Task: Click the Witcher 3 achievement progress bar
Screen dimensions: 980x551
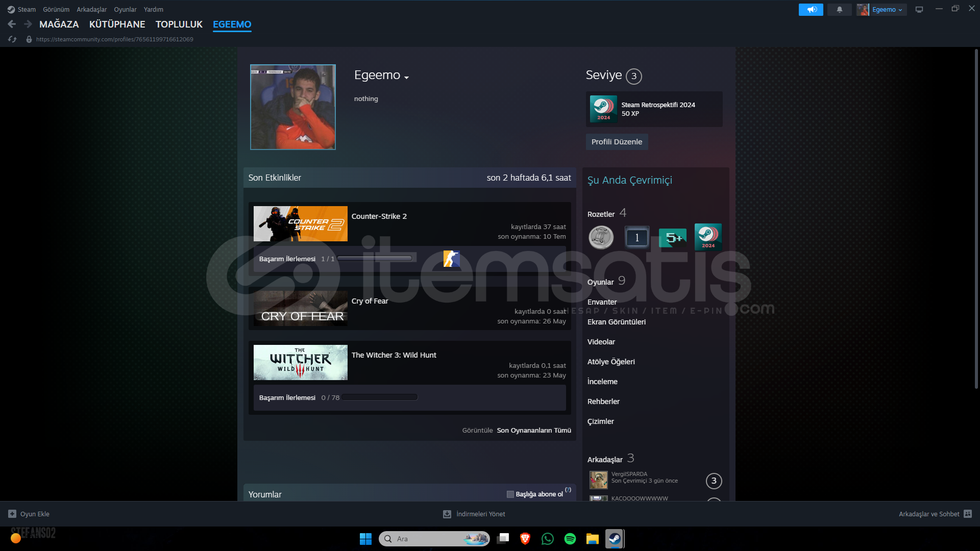Action: click(380, 397)
